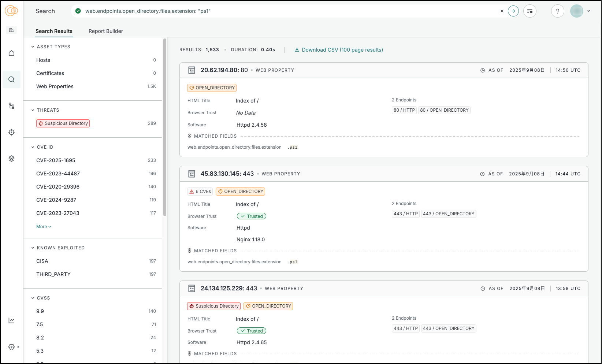Click the search query input field
The image size is (602, 364).
tap(289, 11)
